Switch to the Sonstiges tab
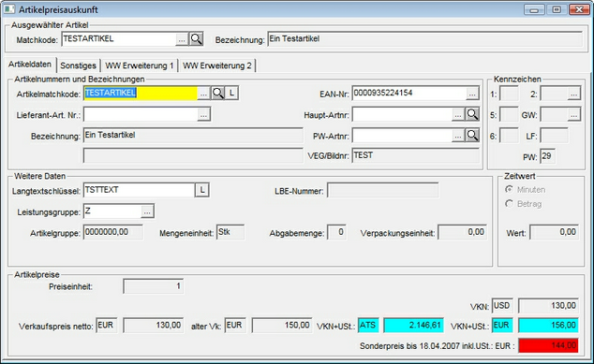Screen dimensions: 594x364 point(78,66)
